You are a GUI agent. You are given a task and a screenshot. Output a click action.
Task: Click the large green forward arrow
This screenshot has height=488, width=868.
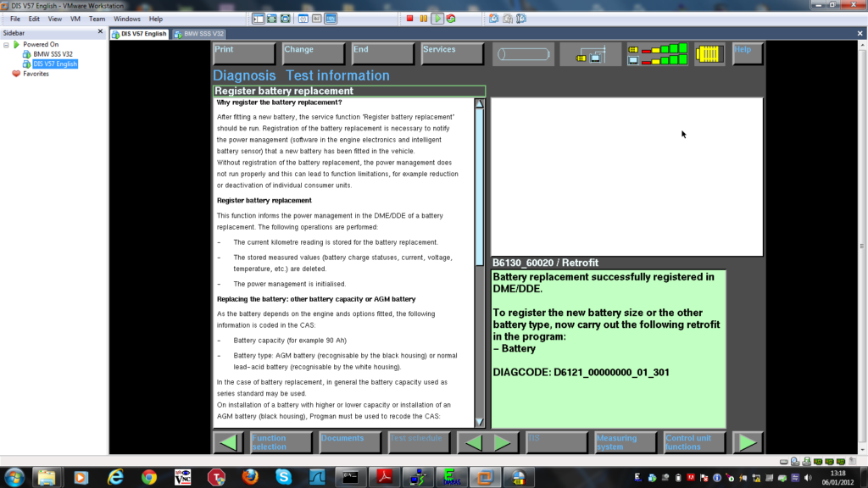[x=748, y=442]
